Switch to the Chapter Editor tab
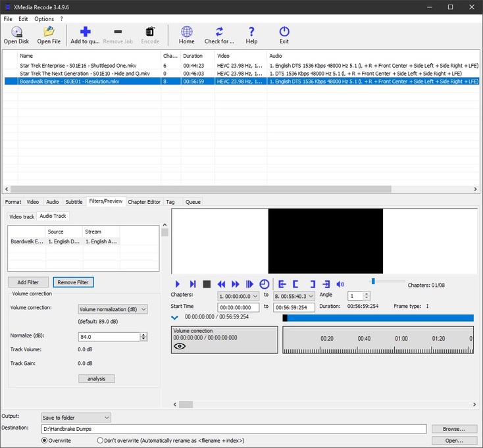 tap(144, 202)
